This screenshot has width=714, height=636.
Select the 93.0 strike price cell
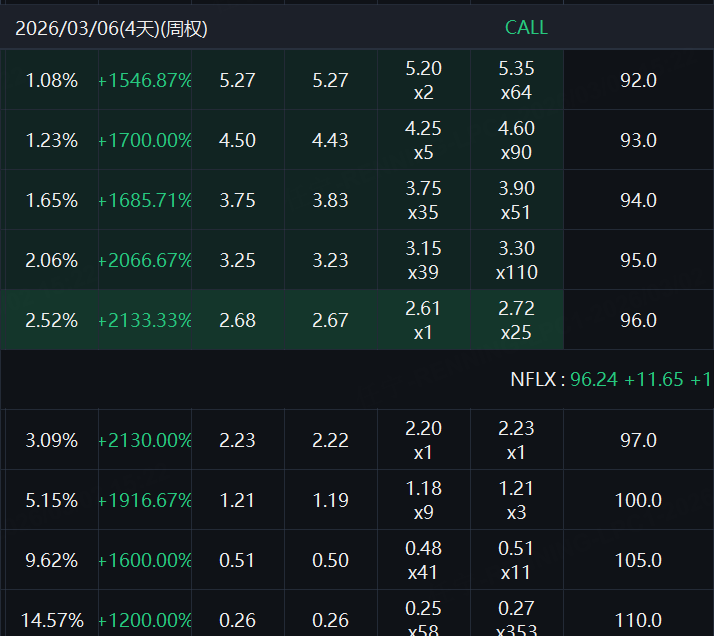638,140
